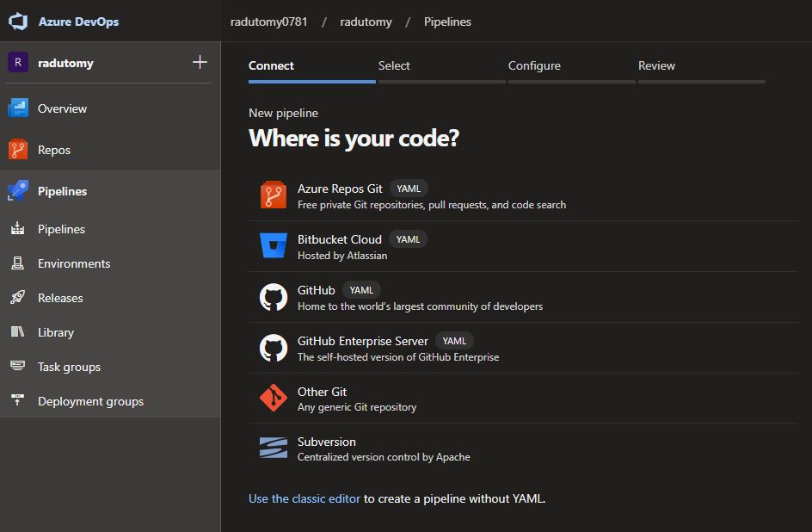This screenshot has height=532, width=812.
Task: Click the 'New pipeline' label
Action: [x=283, y=113]
